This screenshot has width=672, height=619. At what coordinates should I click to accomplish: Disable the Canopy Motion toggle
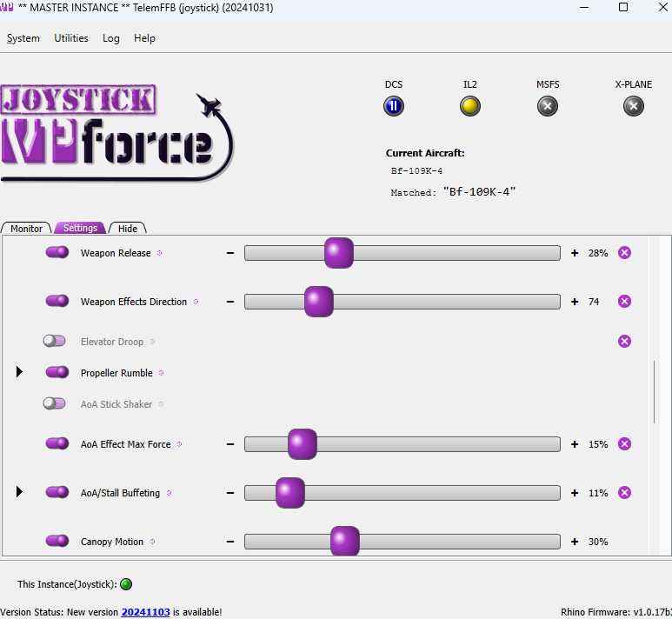(x=57, y=541)
